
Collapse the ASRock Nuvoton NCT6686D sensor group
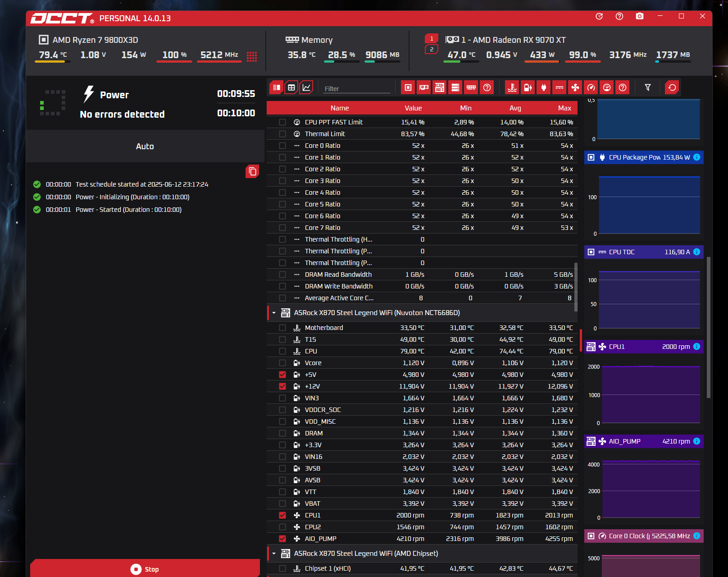(x=274, y=313)
